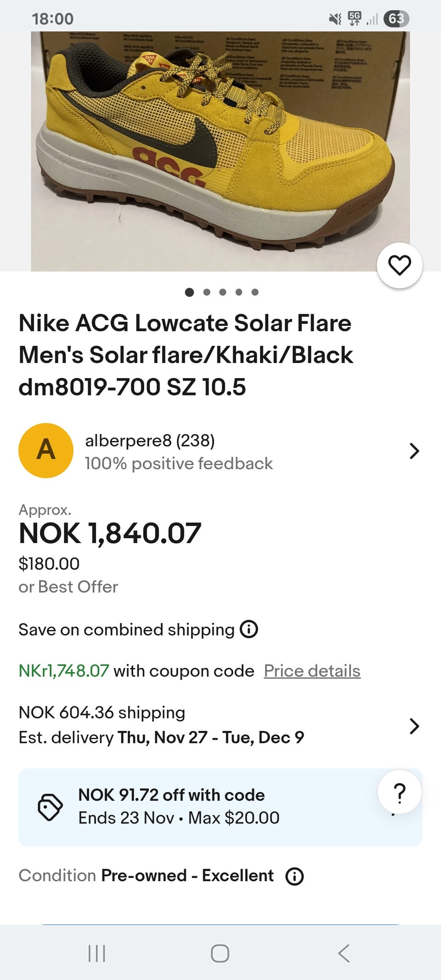Tap the coupon tag icon
The height and width of the screenshot is (980, 441).
click(x=50, y=807)
